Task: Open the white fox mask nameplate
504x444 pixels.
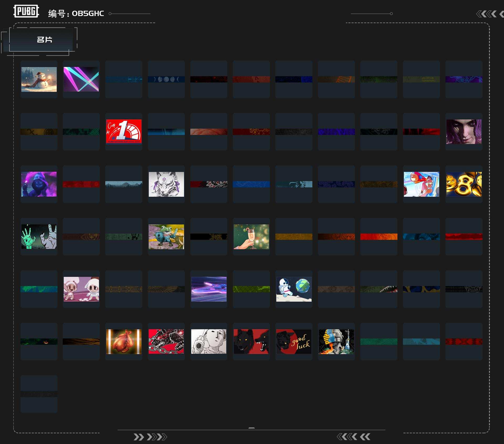Action: [x=166, y=184]
